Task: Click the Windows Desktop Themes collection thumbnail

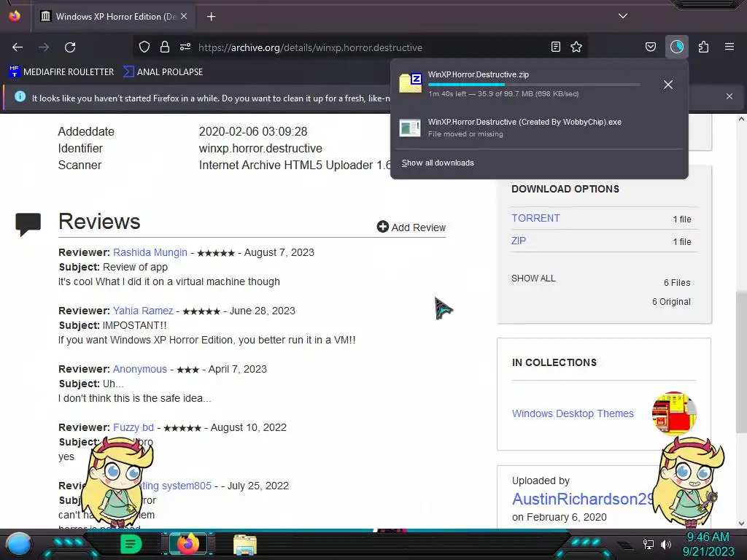Action: pyautogui.click(x=674, y=413)
